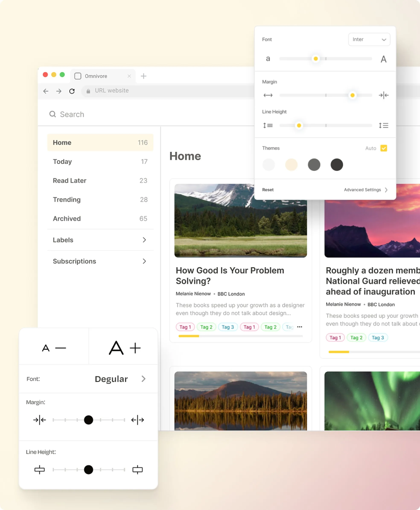Select the cream theme swatch
The image size is (420, 510).
pos(291,165)
